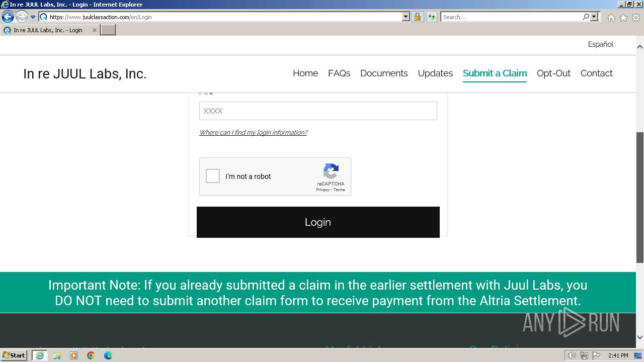Click the address bar URL field
This screenshot has height=362, width=644.
click(x=220, y=17)
